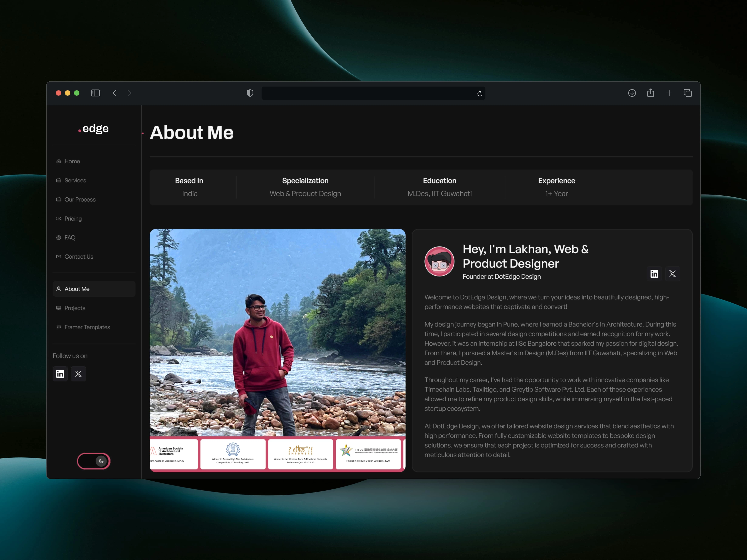Click the Projects monitor icon

[58, 308]
